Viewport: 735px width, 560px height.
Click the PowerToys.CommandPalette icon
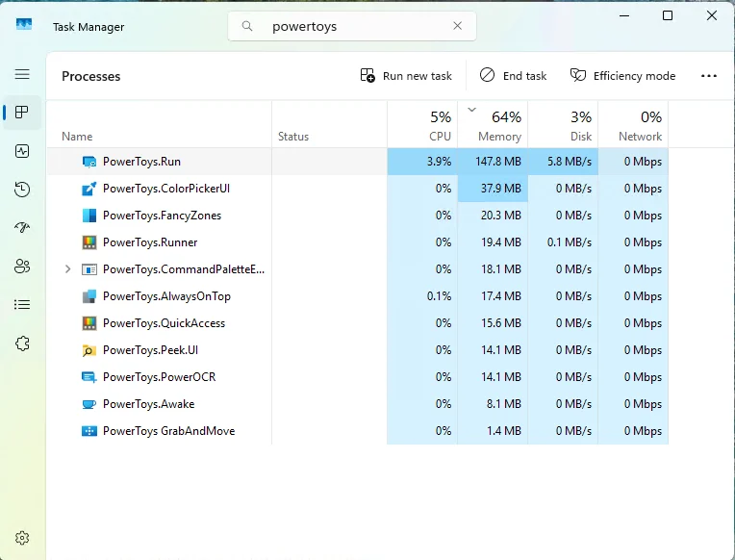pos(89,269)
